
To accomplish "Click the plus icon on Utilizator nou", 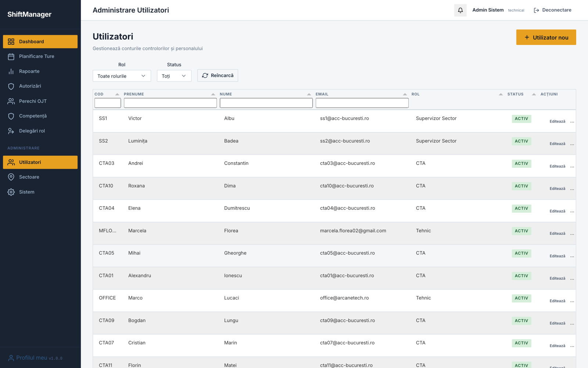I will click(x=527, y=38).
